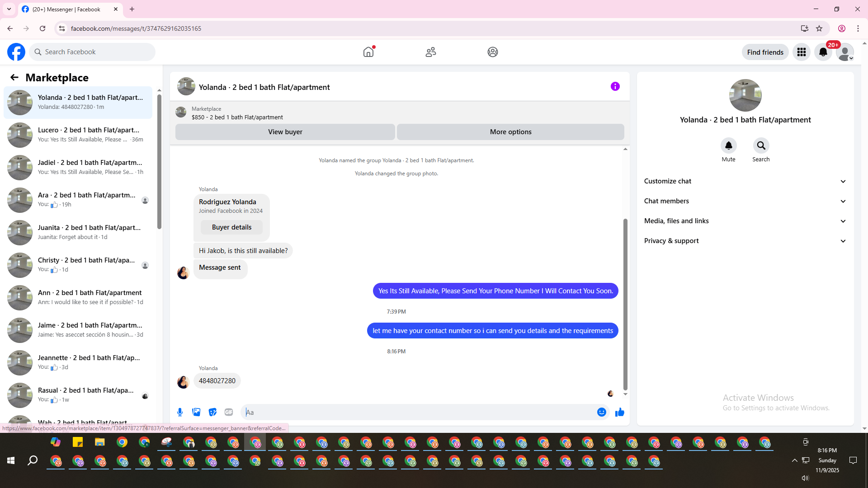Screen dimensions: 868x488
Task: Open the $850 Marketplace listing banner
Action: point(400,113)
